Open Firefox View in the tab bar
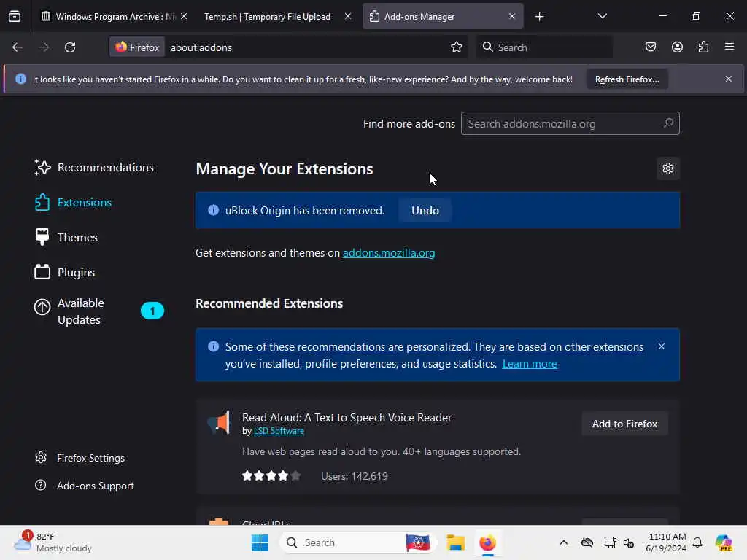This screenshot has height=560, width=747. (x=15, y=16)
